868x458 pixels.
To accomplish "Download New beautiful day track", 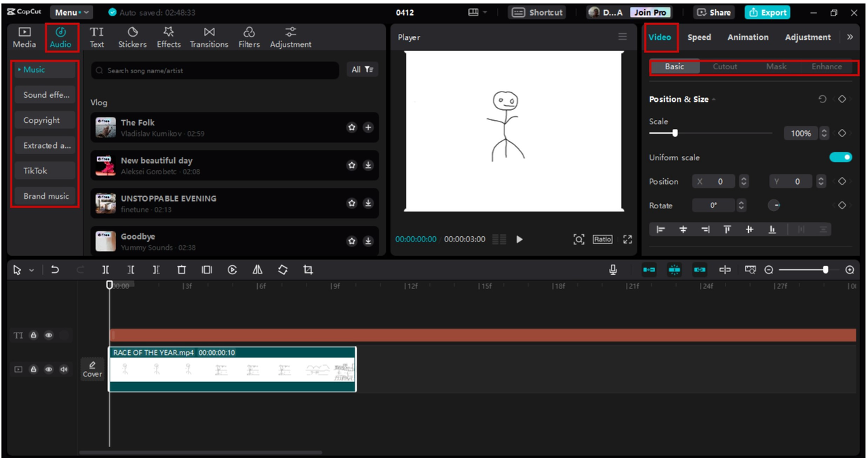I will (368, 165).
